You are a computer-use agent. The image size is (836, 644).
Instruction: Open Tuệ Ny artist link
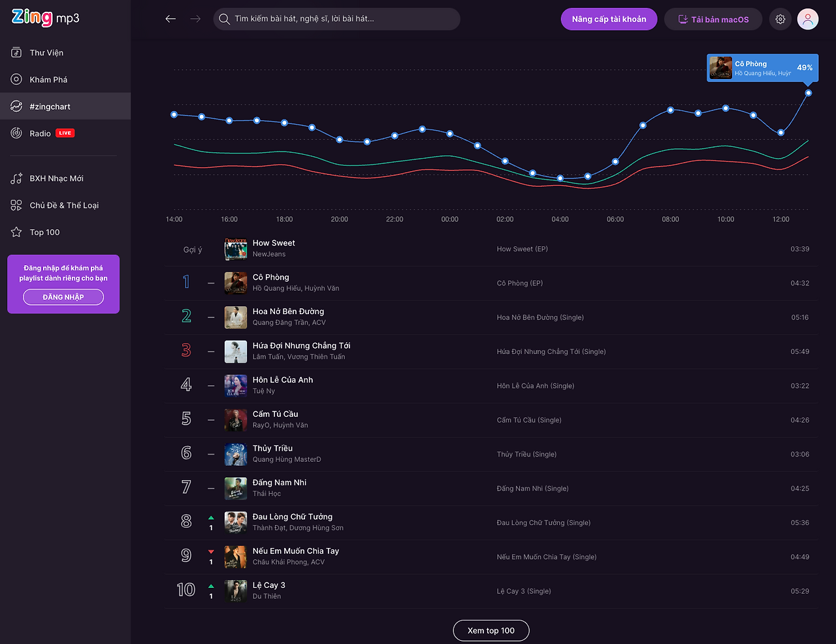pyautogui.click(x=264, y=391)
